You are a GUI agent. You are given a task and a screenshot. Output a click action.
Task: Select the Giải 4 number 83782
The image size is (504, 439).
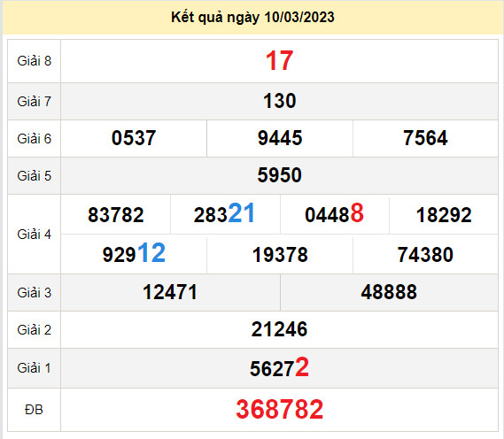point(116,215)
